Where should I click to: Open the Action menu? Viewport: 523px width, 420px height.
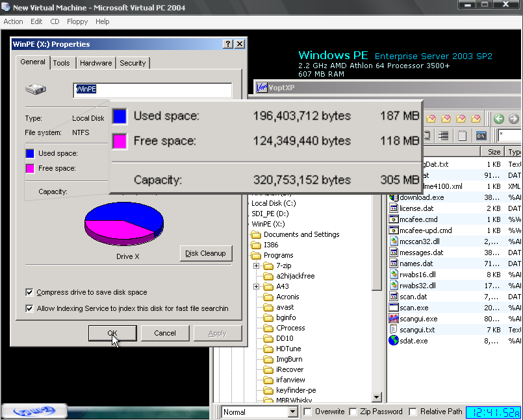[14, 21]
